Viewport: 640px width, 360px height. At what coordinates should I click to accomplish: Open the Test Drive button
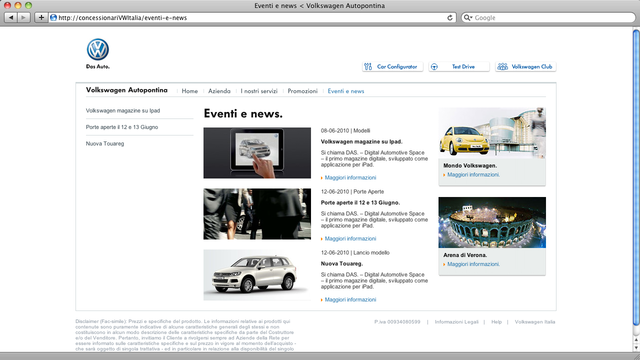(x=459, y=67)
